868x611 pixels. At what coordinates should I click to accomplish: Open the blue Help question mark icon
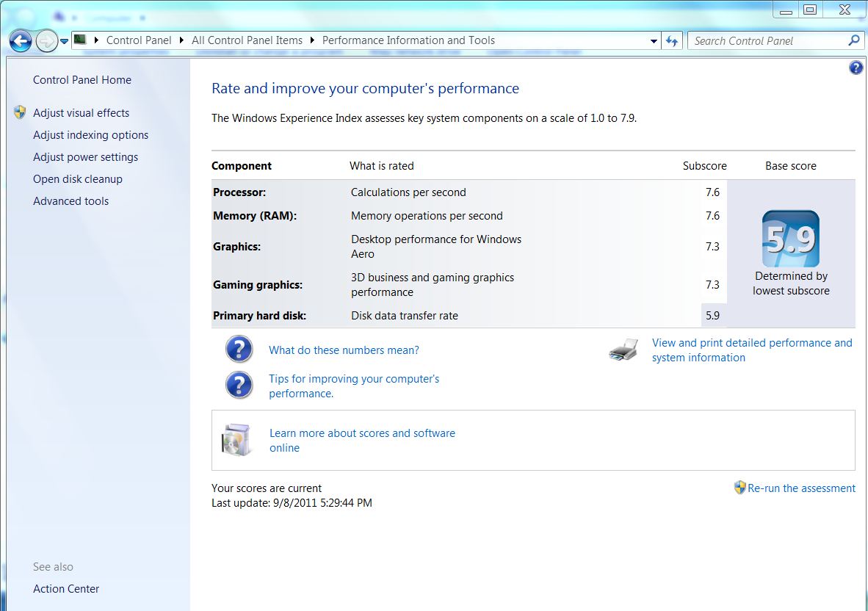coord(856,68)
